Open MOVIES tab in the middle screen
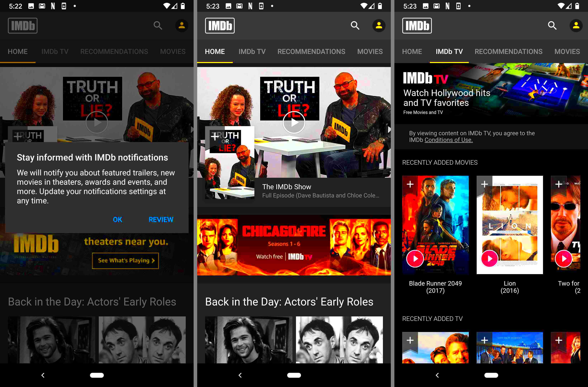 (x=370, y=51)
